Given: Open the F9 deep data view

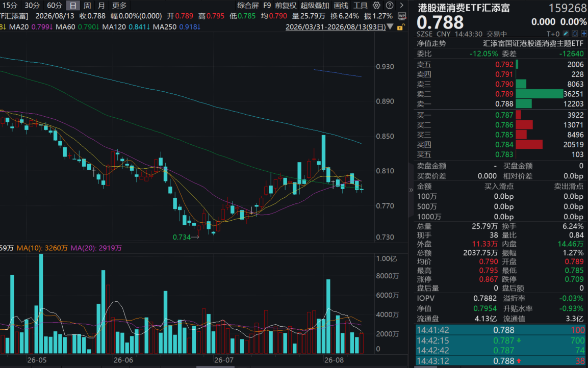Looking at the screenshot, I should coord(267,5).
